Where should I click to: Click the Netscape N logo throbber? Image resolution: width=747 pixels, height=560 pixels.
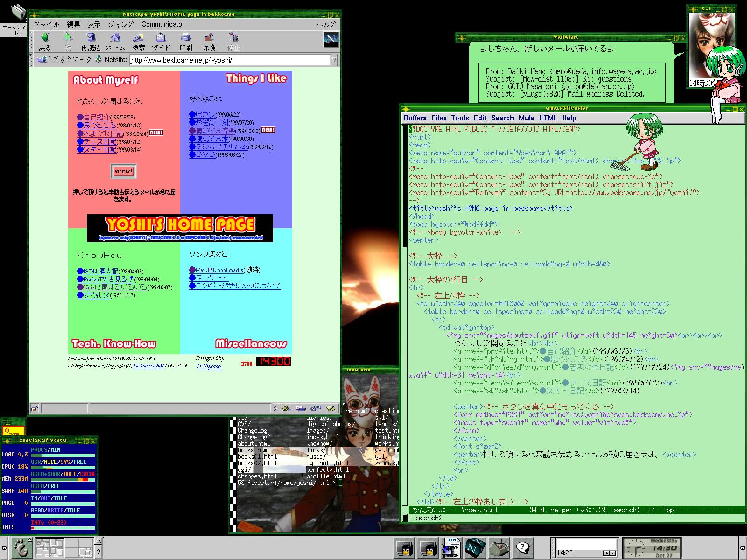[331, 40]
